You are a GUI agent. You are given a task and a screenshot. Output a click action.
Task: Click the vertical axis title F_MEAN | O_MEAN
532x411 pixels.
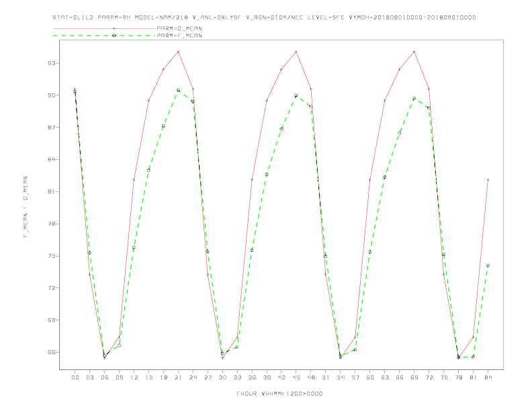pos(26,207)
